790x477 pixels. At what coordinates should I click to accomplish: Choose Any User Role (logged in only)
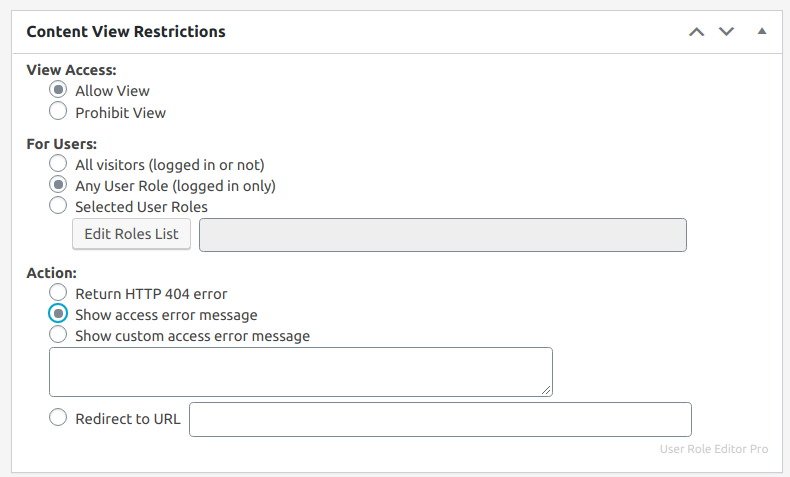coord(58,184)
